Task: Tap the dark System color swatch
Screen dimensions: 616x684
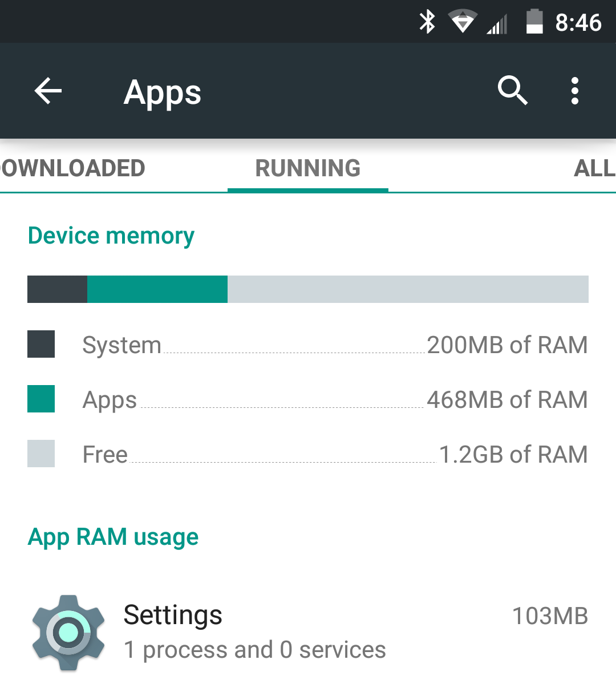Action: coord(41,344)
